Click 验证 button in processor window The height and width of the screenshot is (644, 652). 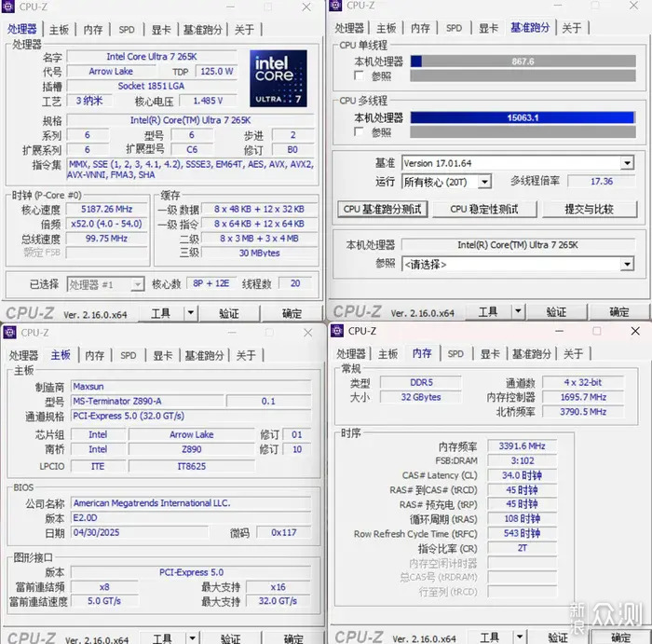click(x=229, y=313)
